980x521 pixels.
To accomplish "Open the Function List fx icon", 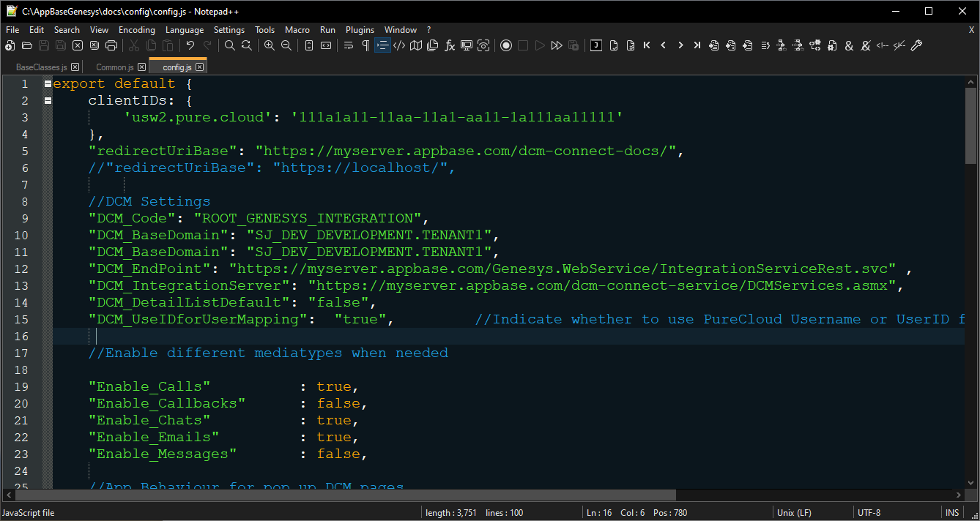I will [x=450, y=45].
